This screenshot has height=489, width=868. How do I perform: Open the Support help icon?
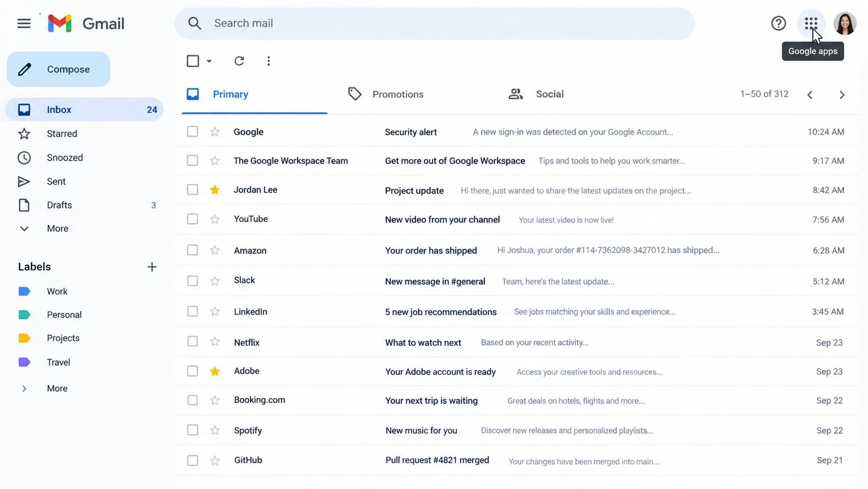click(x=778, y=23)
